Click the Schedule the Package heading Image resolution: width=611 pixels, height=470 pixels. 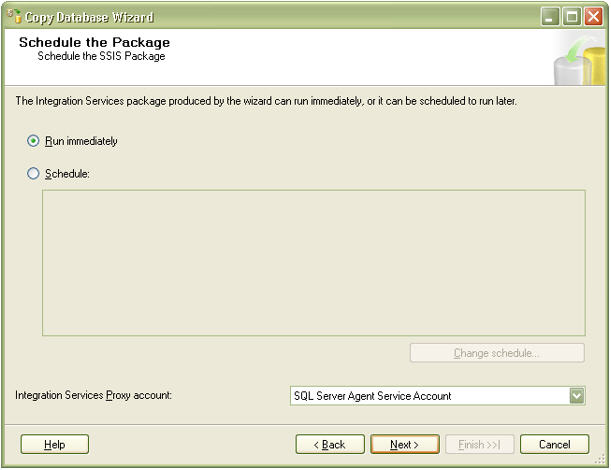tap(94, 42)
